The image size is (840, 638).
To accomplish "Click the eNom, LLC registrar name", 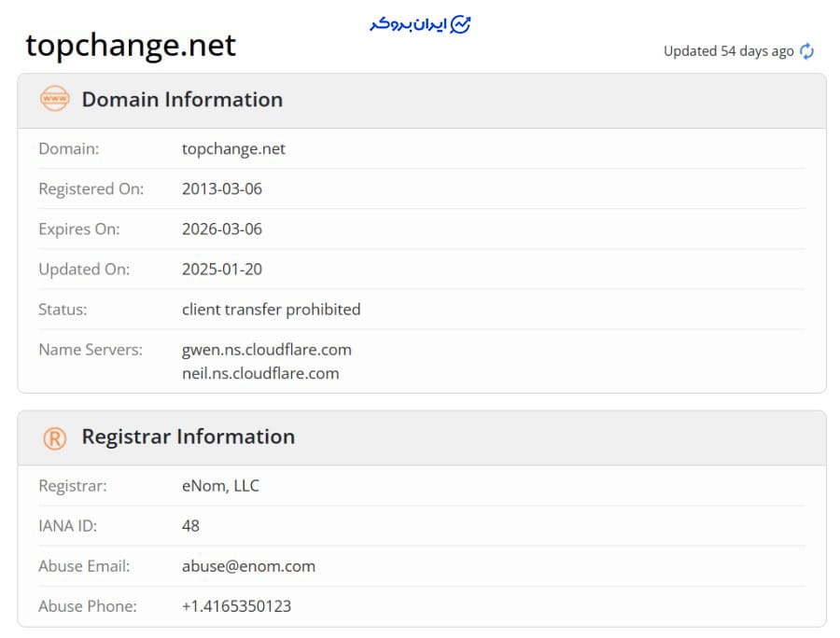I will coord(220,486).
